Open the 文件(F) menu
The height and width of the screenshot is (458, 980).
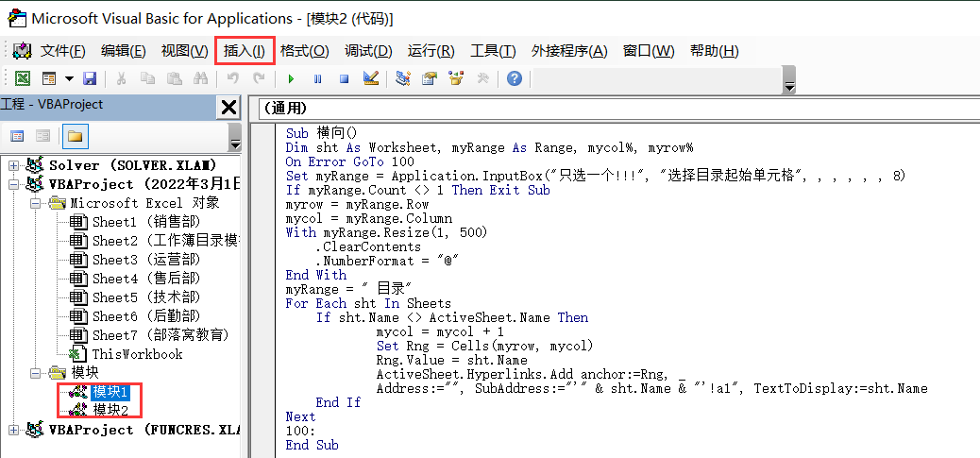point(62,51)
